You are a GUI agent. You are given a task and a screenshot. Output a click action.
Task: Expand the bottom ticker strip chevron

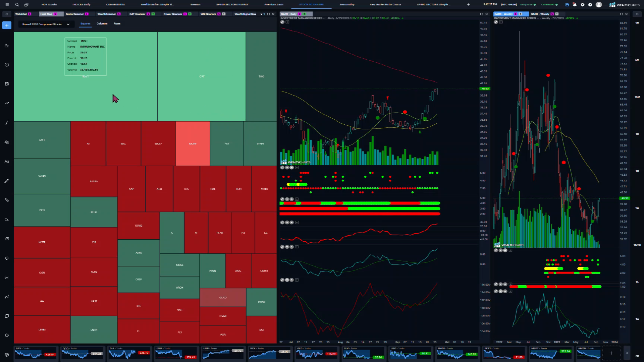627,353
